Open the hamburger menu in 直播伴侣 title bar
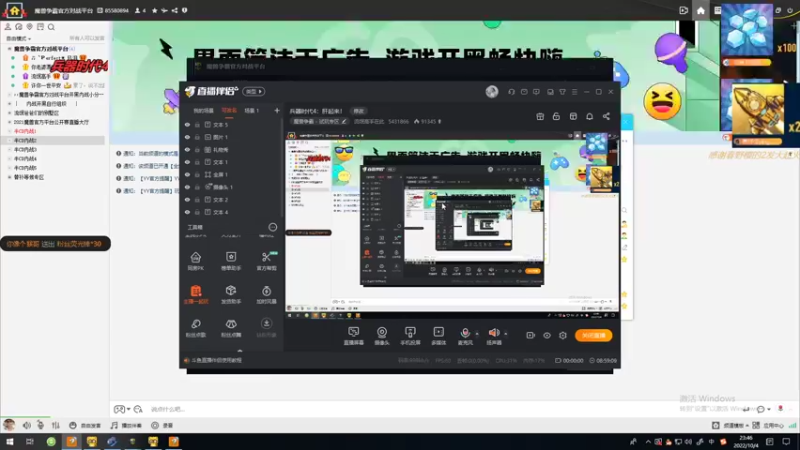This screenshot has height=450, width=800. 574,92
